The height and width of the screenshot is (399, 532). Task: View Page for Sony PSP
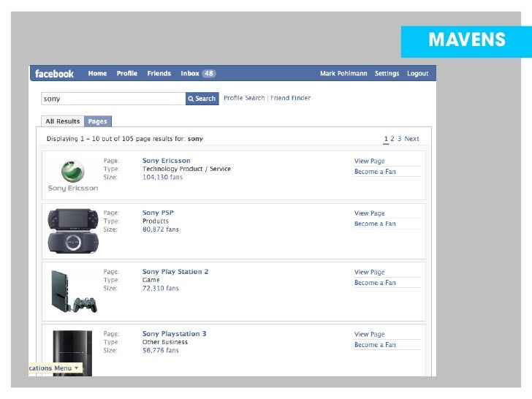[x=370, y=213]
